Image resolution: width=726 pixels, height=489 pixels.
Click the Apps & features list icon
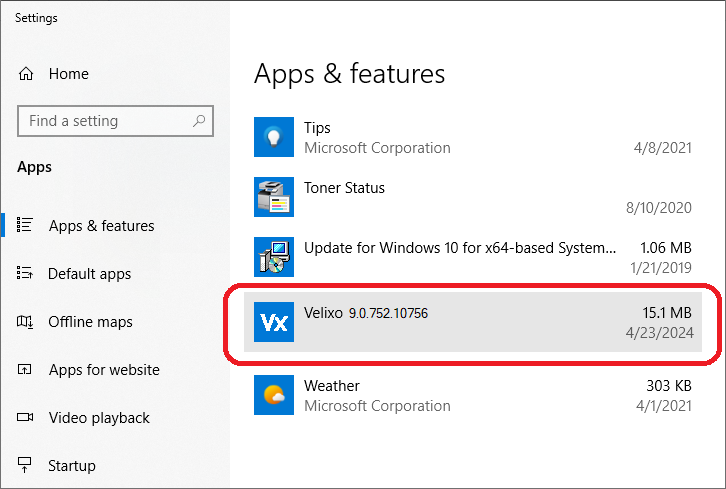pyautogui.click(x=25, y=225)
